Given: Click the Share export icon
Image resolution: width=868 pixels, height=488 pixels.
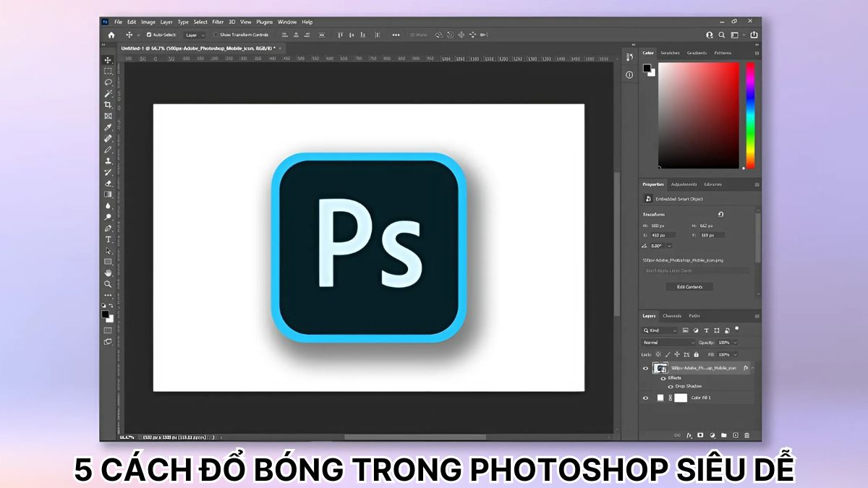Looking at the screenshot, I should 754,35.
